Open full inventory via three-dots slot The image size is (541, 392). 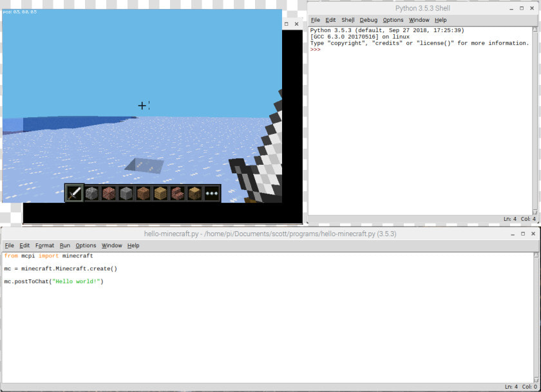coord(212,193)
